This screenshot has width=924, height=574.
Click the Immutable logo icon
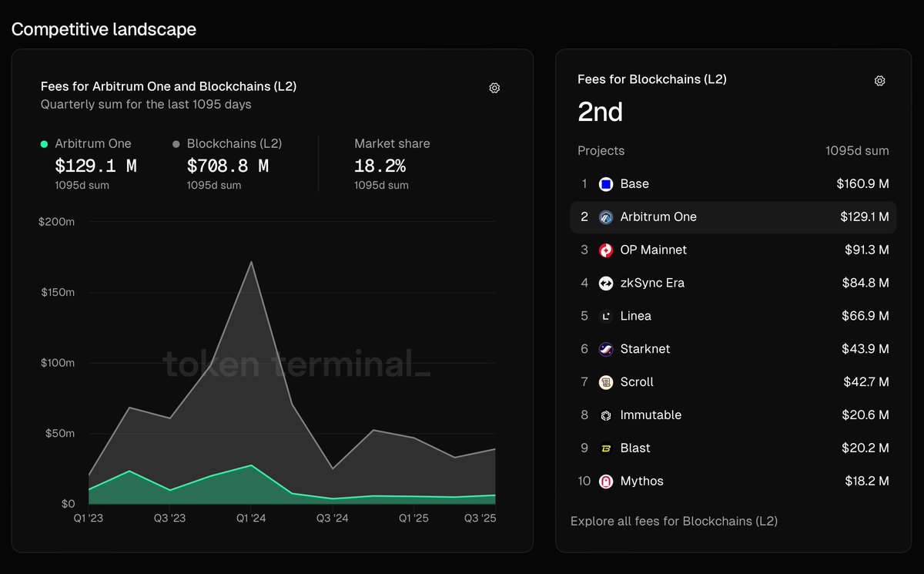pyautogui.click(x=605, y=415)
